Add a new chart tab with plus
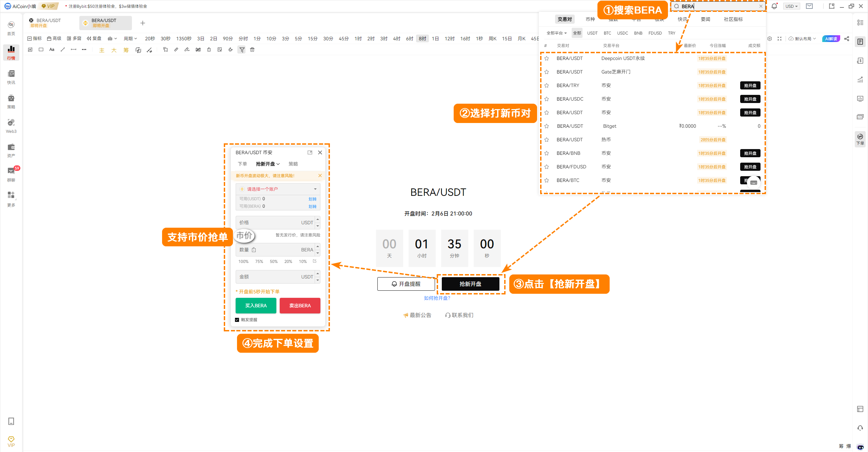 click(x=143, y=23)
